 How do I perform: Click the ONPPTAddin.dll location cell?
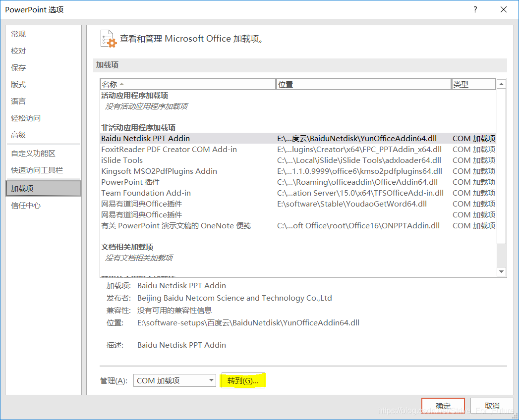[358, 226]
